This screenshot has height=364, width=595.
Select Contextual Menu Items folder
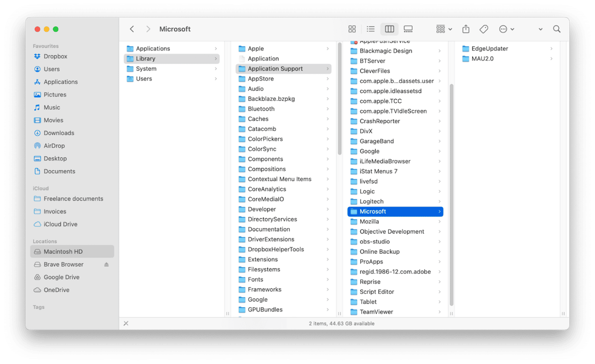point(283,179)
